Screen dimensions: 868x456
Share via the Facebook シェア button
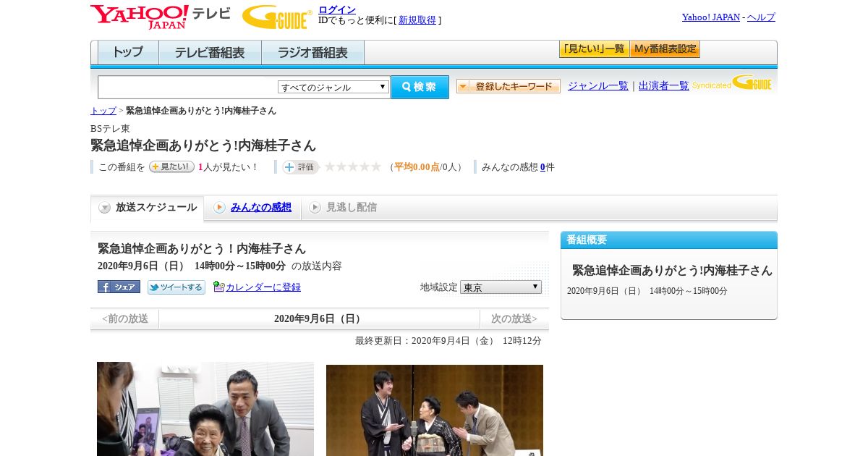pos(119,287)
